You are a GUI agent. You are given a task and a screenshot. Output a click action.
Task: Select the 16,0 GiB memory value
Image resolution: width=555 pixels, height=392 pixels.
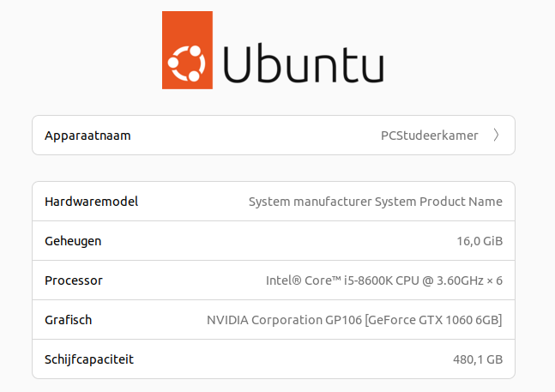click(480, 241)
